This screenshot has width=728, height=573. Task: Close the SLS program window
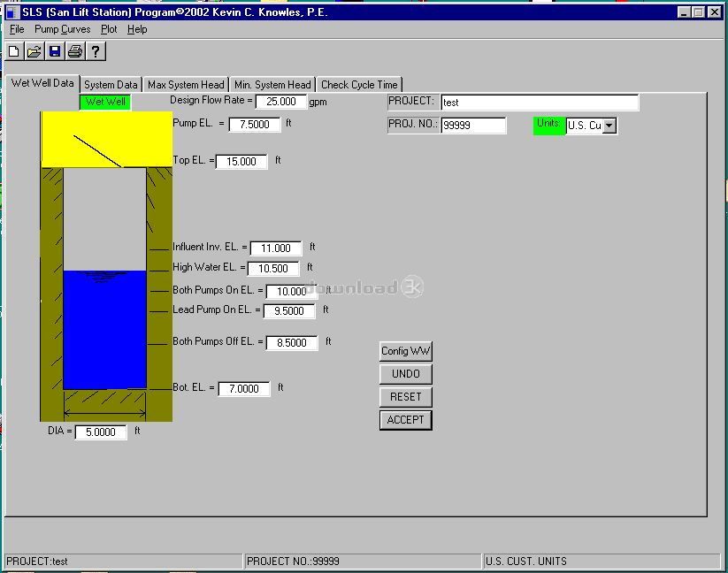coord(714,12)
